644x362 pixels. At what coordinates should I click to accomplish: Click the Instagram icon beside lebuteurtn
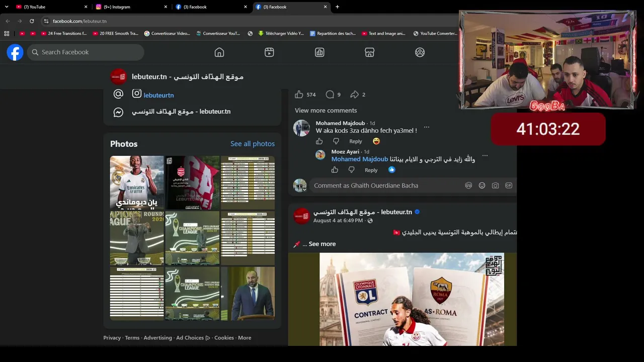[137, 94]
